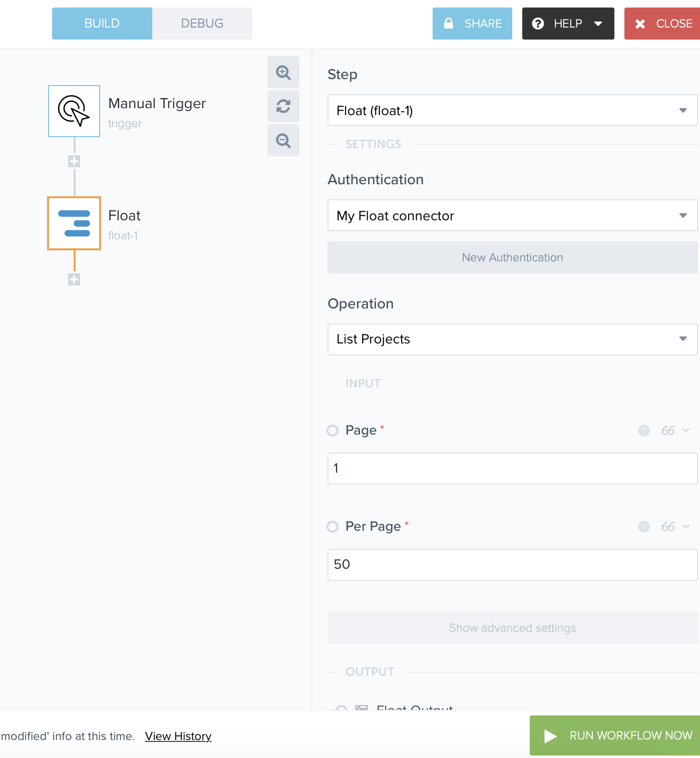Click into the Per Page input field
This screenshot has height=758, width=700.
[512, 565]
